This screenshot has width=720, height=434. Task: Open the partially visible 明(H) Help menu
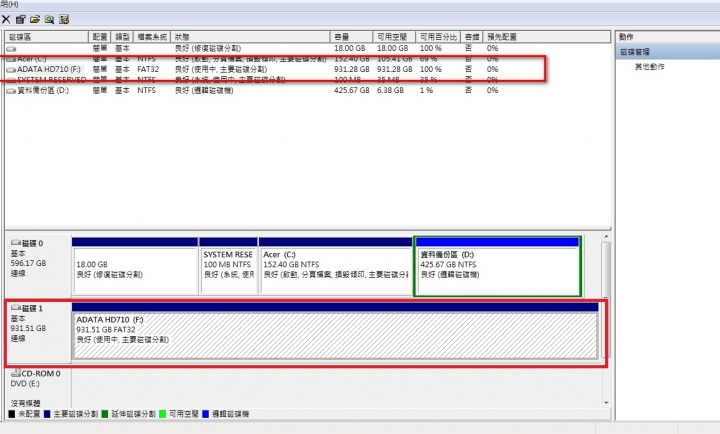[x=9, y=4]
